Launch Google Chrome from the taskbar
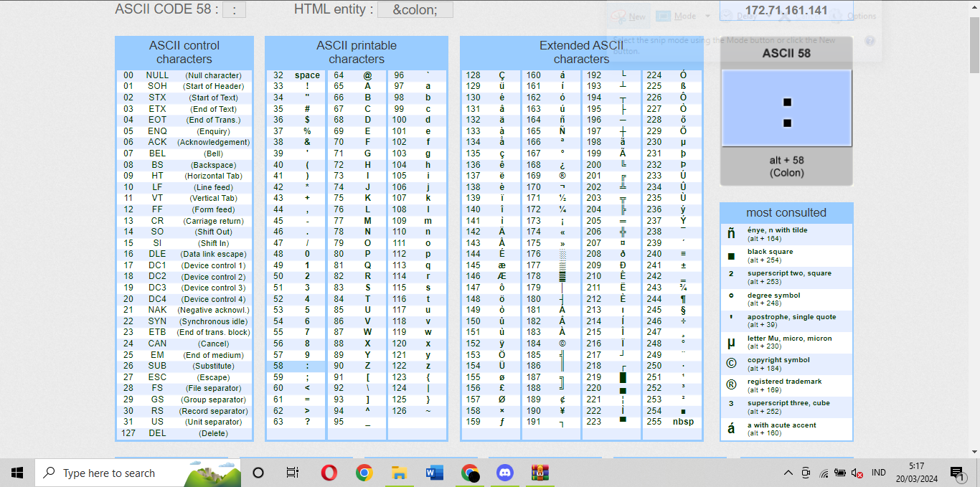Screen dimensions: 980x487 [364, 473]
